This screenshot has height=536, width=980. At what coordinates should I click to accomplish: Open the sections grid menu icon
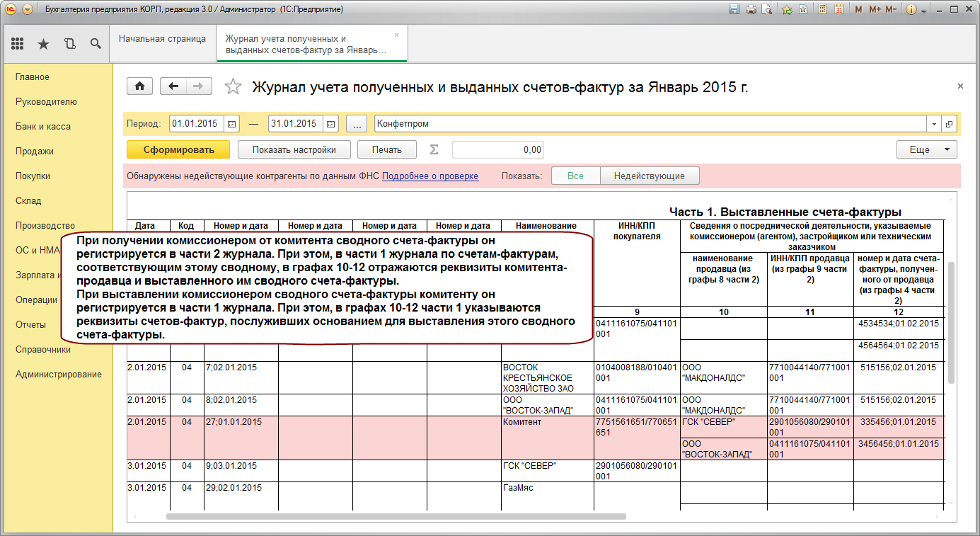[18, 44]
